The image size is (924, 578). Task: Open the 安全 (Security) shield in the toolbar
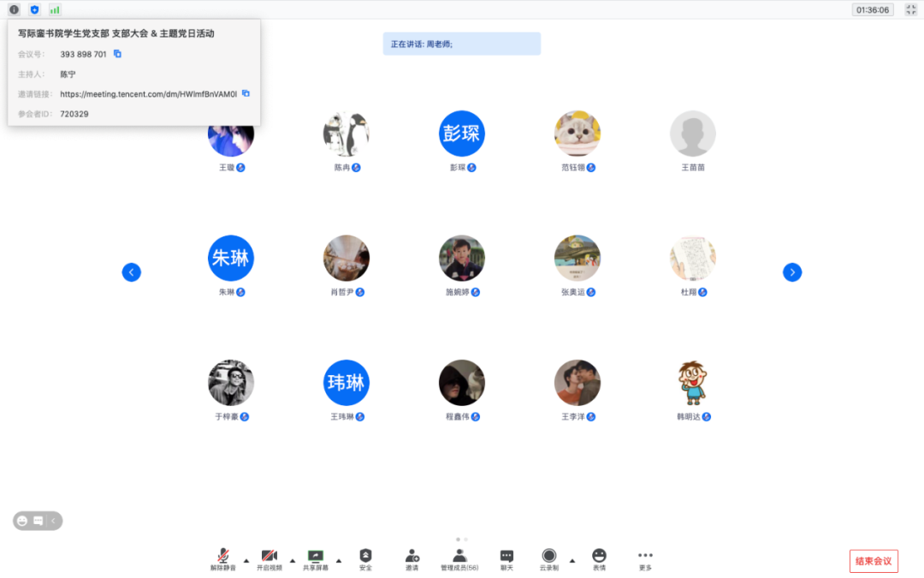click(365, 557)
